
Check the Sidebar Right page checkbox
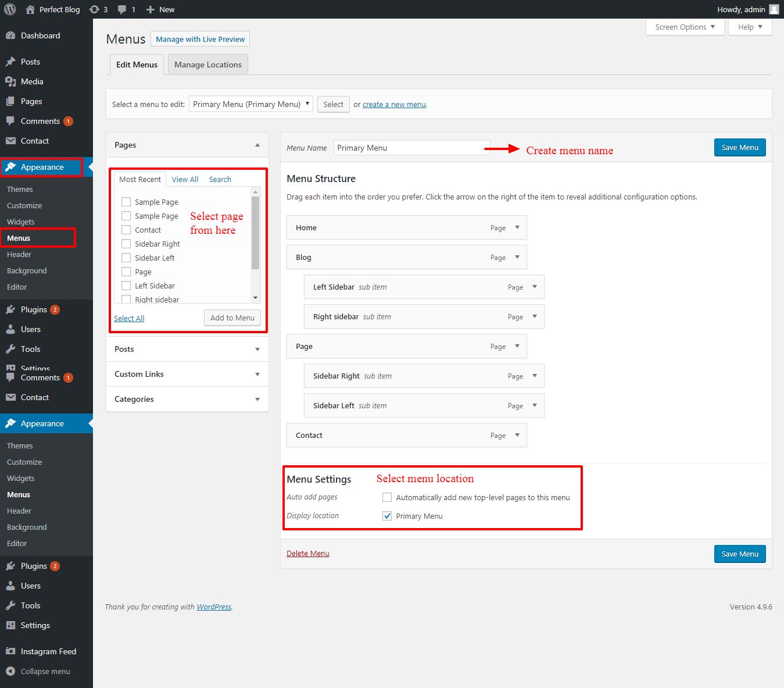(126, 244)
